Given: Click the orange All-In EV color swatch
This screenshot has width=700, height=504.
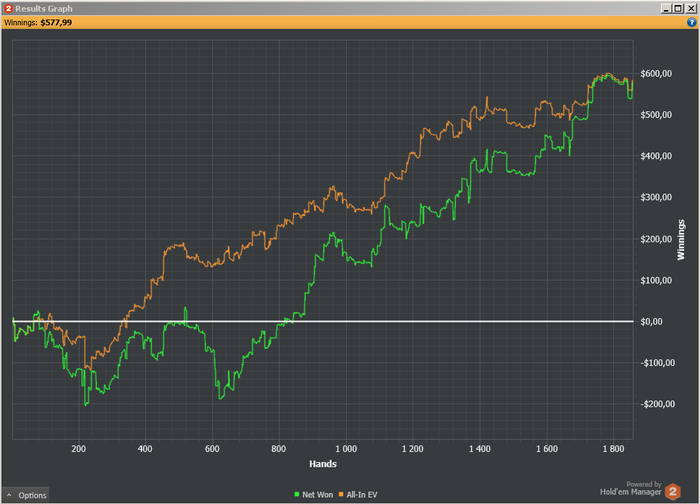Looking at the screenshot, I should tap(341, 494).
